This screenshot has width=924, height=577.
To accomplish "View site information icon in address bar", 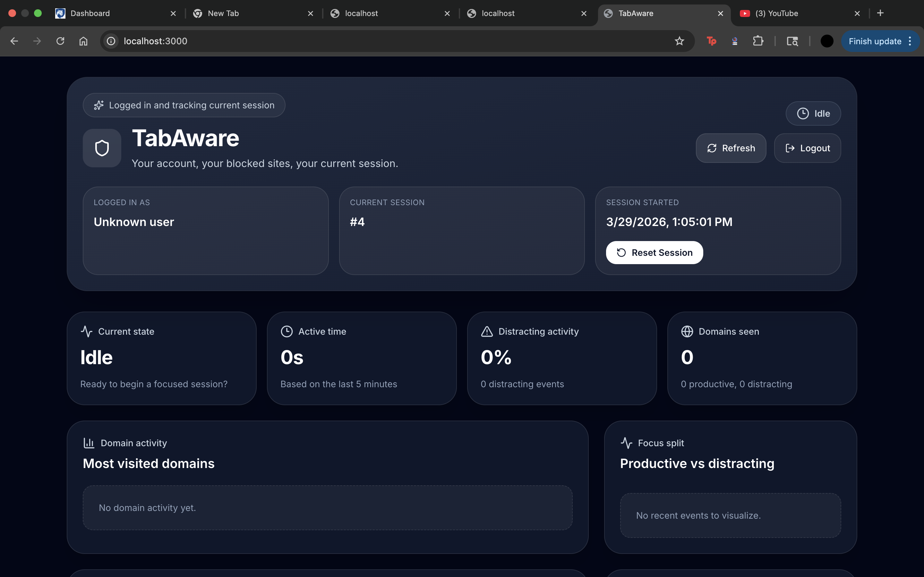I will (111, 41).
